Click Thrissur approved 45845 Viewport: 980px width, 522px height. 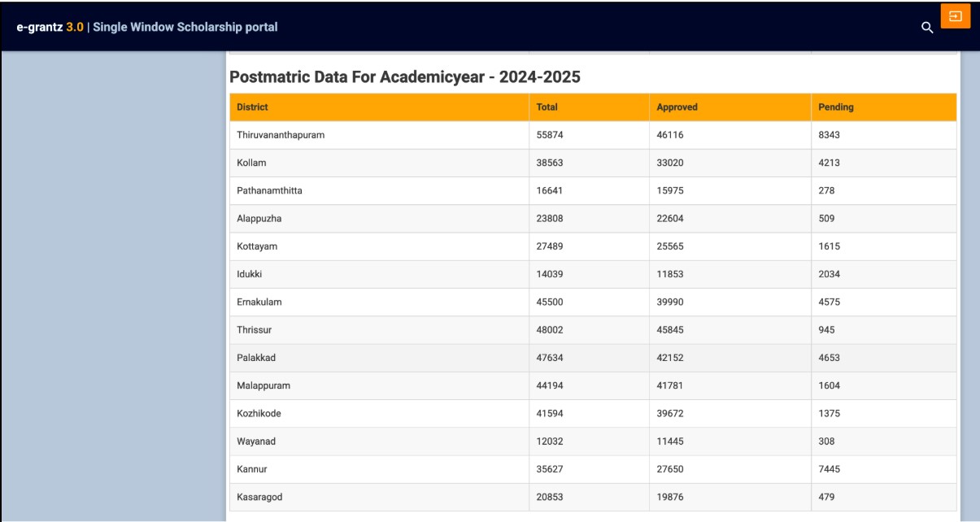click(x=670, y=330)
